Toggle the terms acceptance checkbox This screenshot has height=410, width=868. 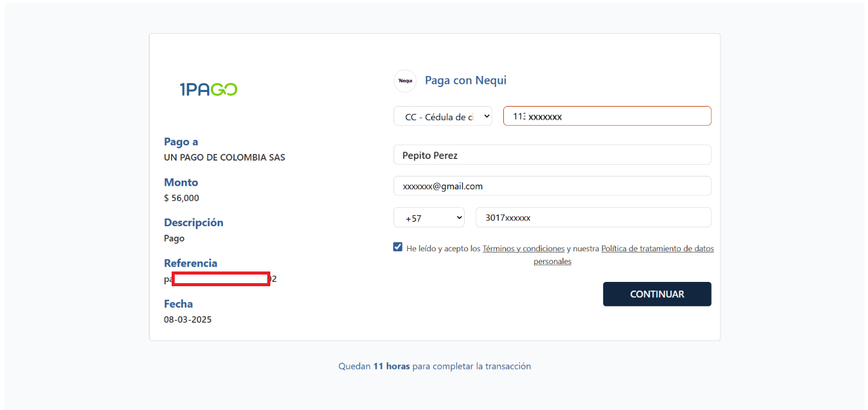[398, 248]
